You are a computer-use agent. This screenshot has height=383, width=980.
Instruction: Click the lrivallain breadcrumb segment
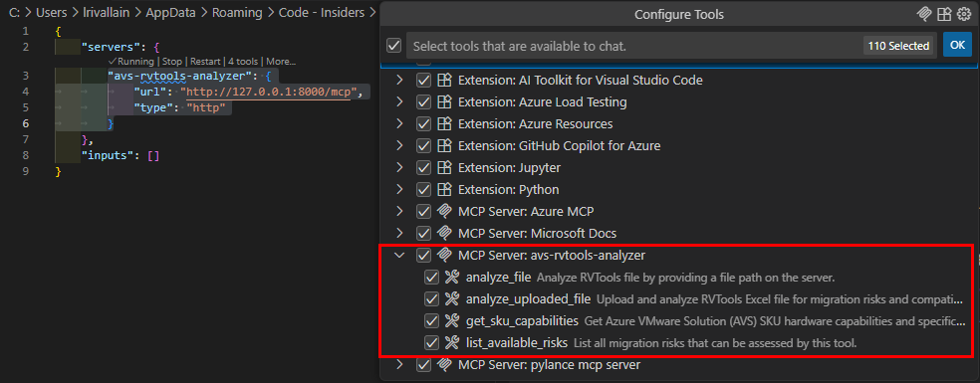tap(107, 13)
